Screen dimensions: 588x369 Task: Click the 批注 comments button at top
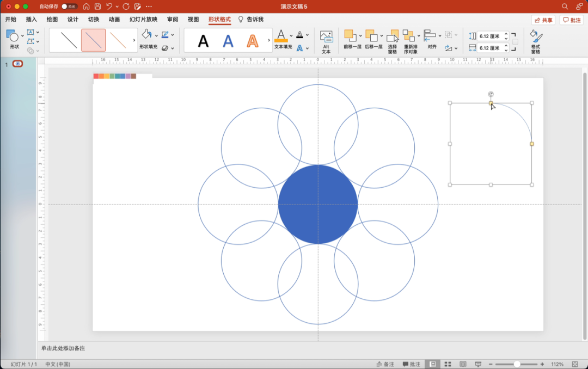point(572,20)
